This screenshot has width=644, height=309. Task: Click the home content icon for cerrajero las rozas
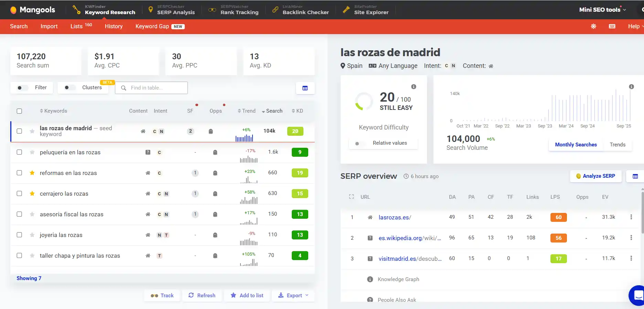(148, 194)
